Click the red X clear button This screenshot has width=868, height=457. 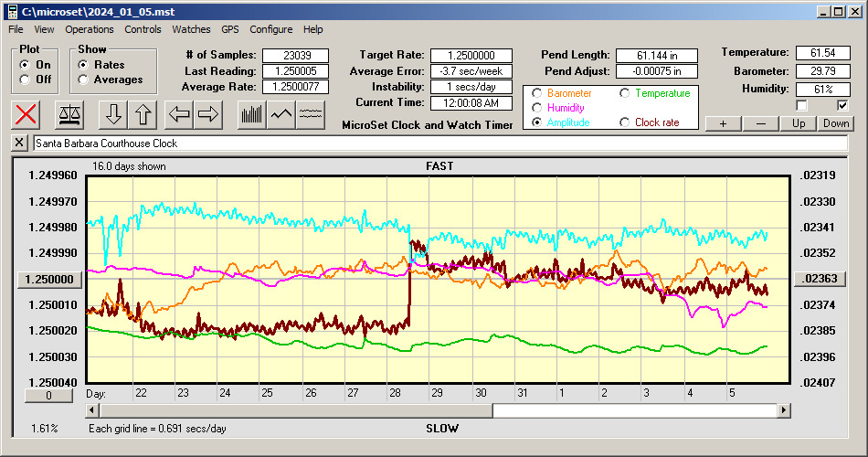26,114
